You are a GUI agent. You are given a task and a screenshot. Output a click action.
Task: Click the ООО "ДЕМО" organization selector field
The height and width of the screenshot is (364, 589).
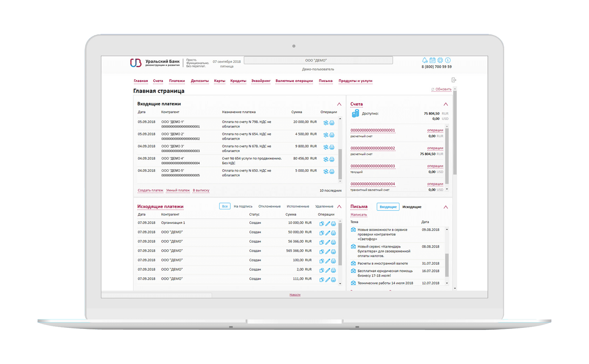click(x=318, y=60)
